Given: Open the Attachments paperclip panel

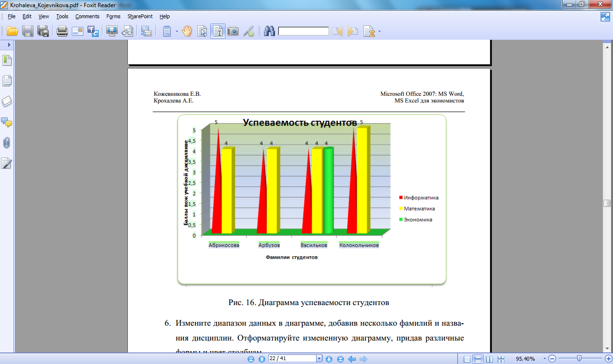Looking at the screenshot, I should [7, 143].
